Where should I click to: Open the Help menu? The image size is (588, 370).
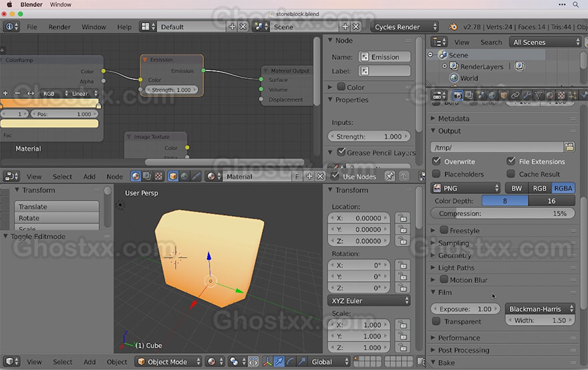coord(124,27)
